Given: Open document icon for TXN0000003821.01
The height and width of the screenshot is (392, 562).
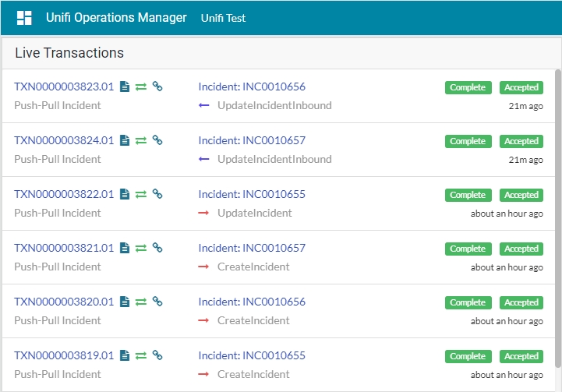Looking at the screenshot, I should pyautogui.click(x=124, y=249).
